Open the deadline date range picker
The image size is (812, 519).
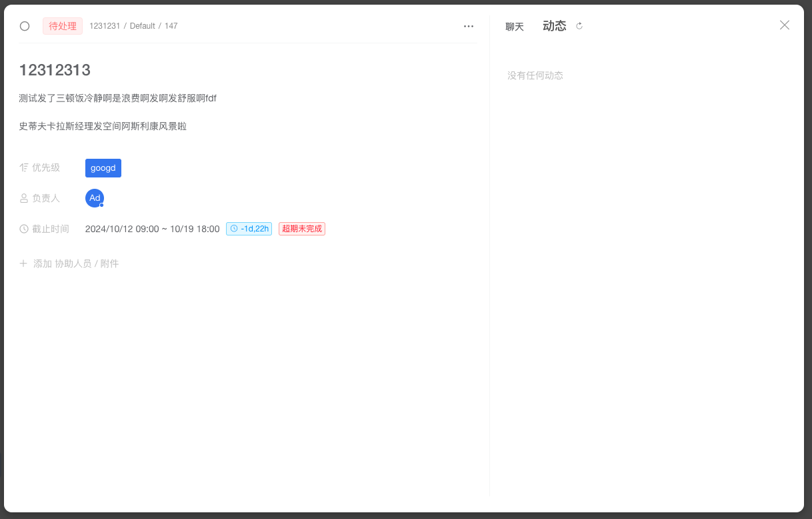[x=152, y=229]
